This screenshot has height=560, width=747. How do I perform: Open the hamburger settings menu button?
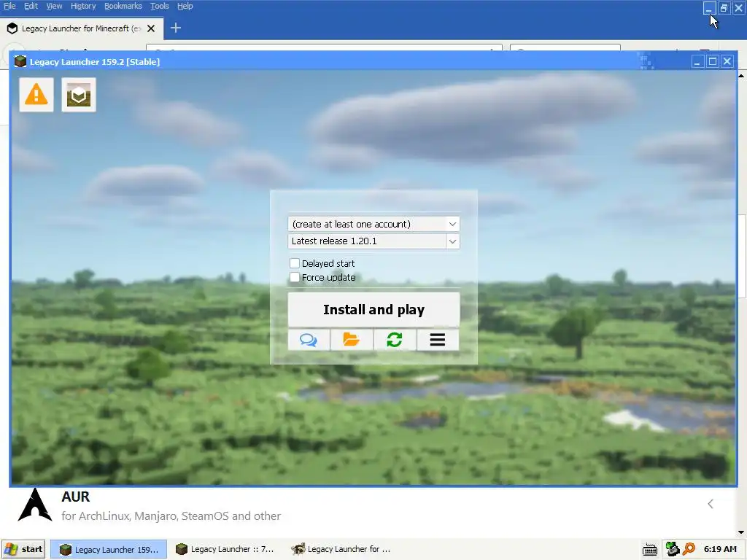pos(438,340)
